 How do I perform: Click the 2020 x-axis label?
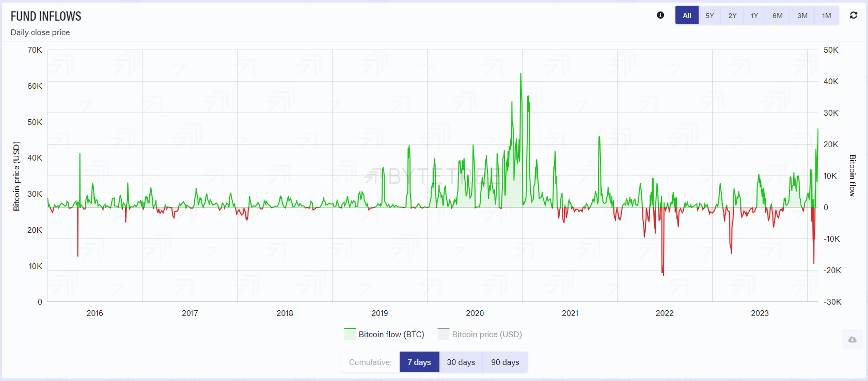tap(475, 313)
